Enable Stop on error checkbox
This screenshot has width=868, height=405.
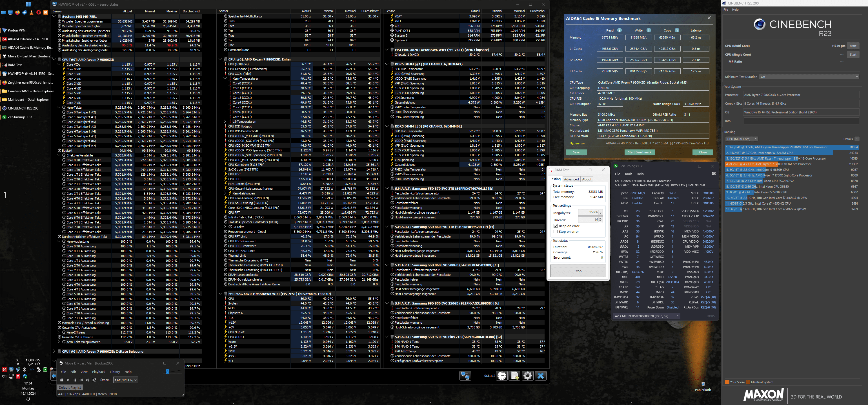coord(556,232)
